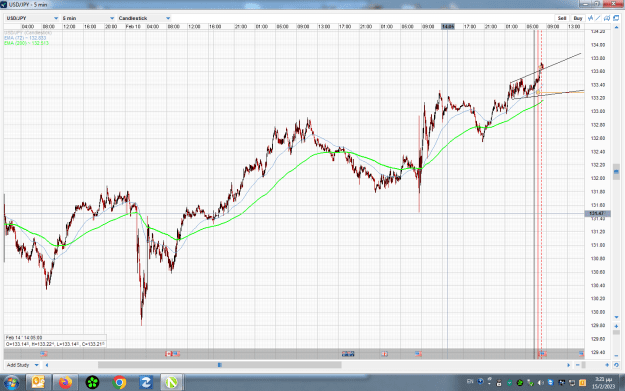This screenshot has width=625, height=391.
Task: Open the indicators chart-line icon
Action: coord(590,18)
